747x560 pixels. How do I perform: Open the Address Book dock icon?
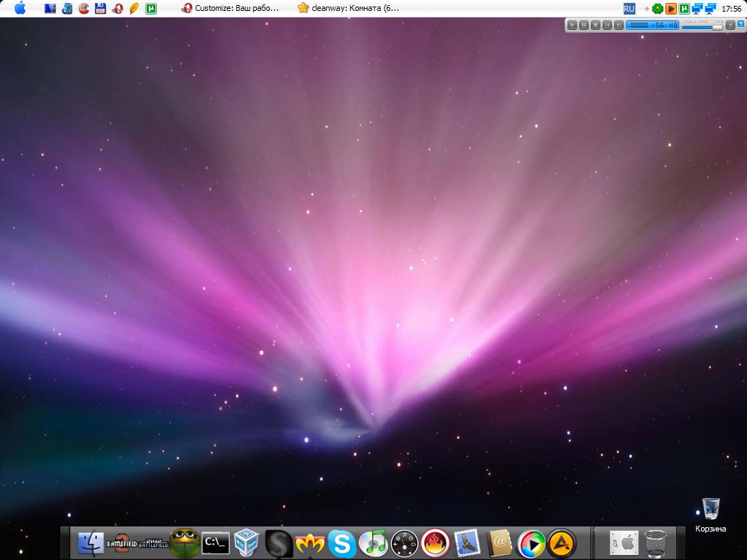tap(500, 542)
